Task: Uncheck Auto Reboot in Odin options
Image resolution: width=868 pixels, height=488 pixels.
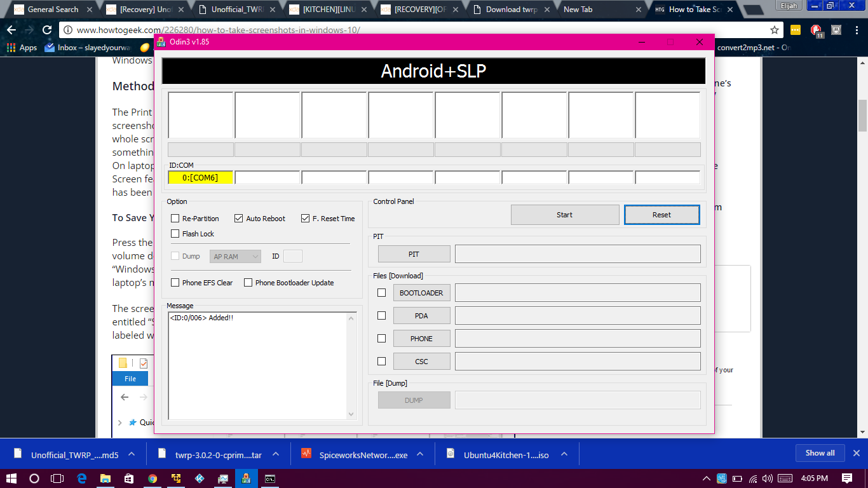Action: click(x=239, y=219)
